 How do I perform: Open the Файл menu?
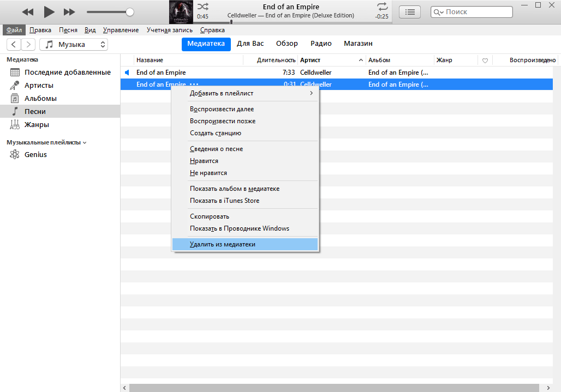point(14,30)
